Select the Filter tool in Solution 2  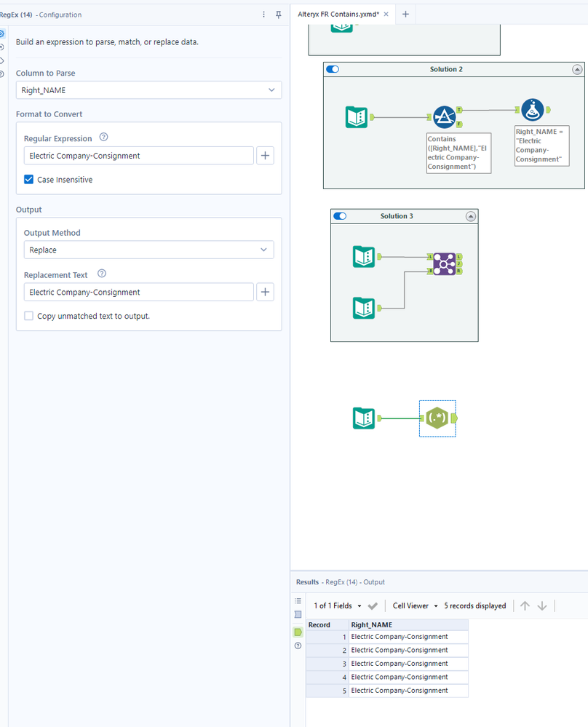(444, 117)
